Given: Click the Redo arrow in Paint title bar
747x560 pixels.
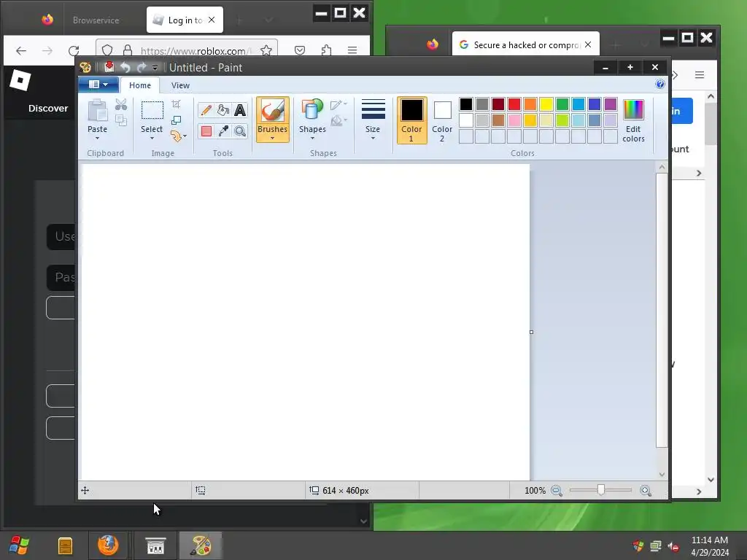Looking at the screenshot, I should (141, 68).
